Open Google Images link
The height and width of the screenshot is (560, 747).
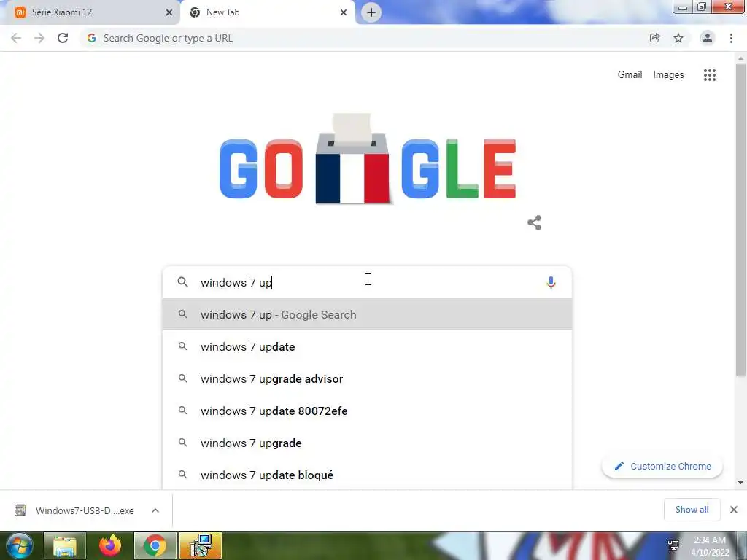(x=668, y=75)
